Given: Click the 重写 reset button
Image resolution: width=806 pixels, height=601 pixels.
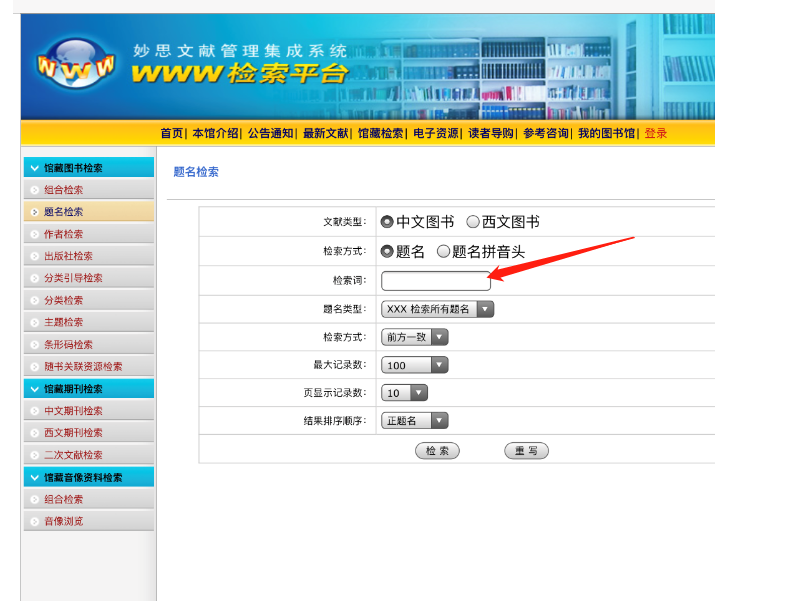Looking at the screenshot, I should pos(526,451).
